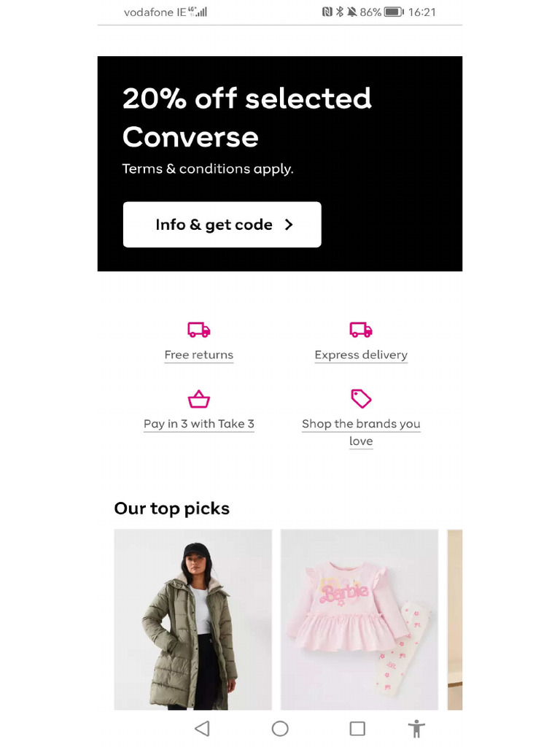560x747 pixels.
Task: Click the truck icon above Express delivery
Action: click(x=361, y=330)
